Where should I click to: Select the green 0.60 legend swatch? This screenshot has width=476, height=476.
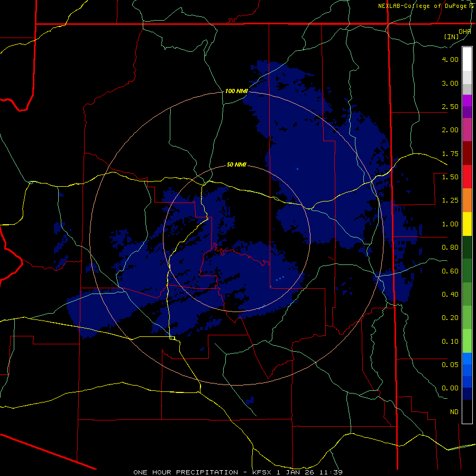pos(467,271)
